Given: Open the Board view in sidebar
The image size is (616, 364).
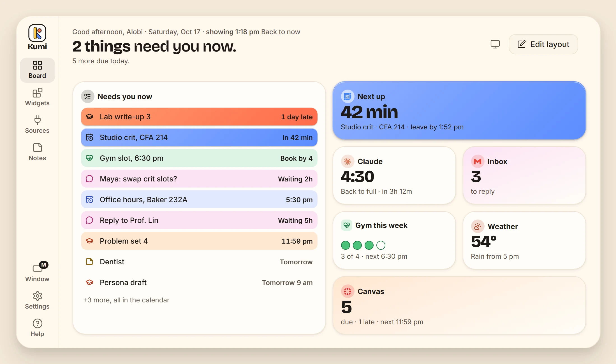Looking at the screenshot, I should pos(37,70).
